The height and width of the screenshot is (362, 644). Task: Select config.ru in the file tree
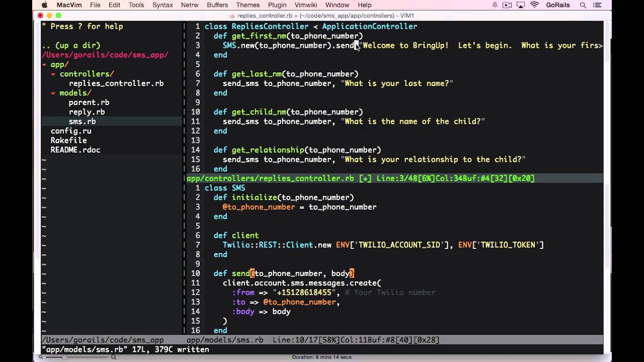(x=71, y=131)
